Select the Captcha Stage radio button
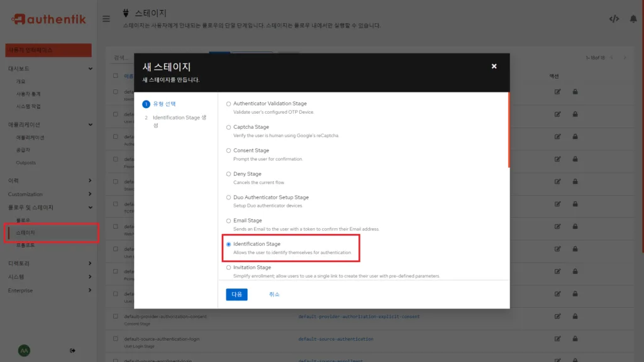The width and height of the screenshot is (644, 362). 228,127
